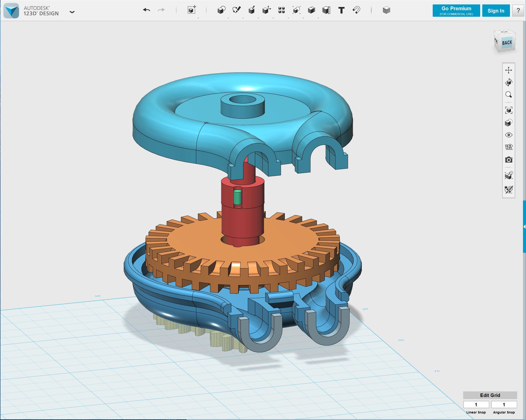Expand the side panel arrow tab
Viewport: 526px width, 420px height.
click(524, 227)
